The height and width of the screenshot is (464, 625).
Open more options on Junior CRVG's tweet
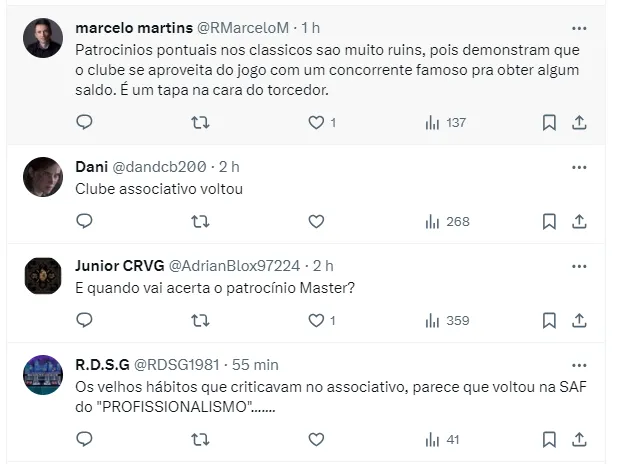(579, 266)
